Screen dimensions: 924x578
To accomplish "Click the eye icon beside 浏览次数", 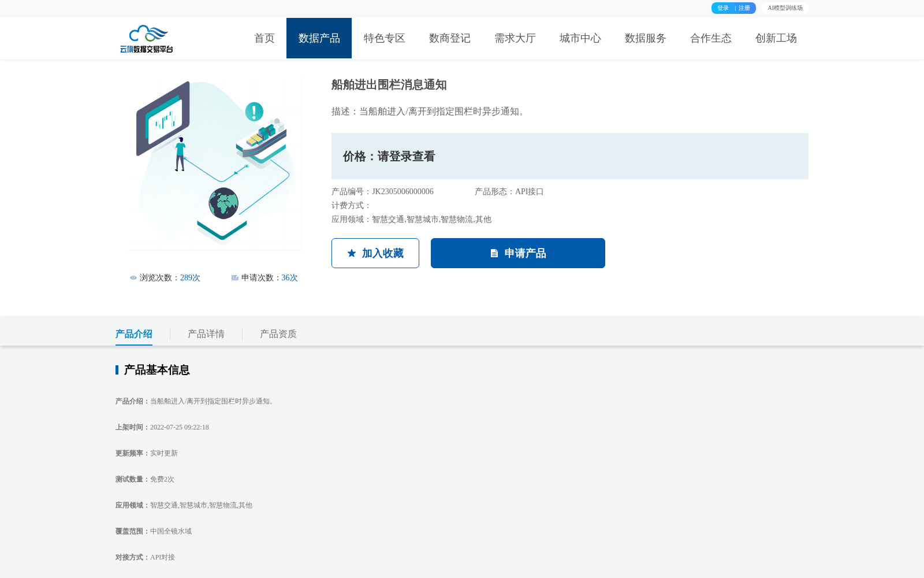I will coord(133,278).
